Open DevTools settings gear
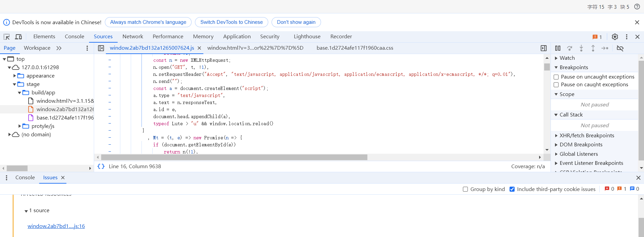The height and width of the screenshot is (237, 644). point(615,37)
